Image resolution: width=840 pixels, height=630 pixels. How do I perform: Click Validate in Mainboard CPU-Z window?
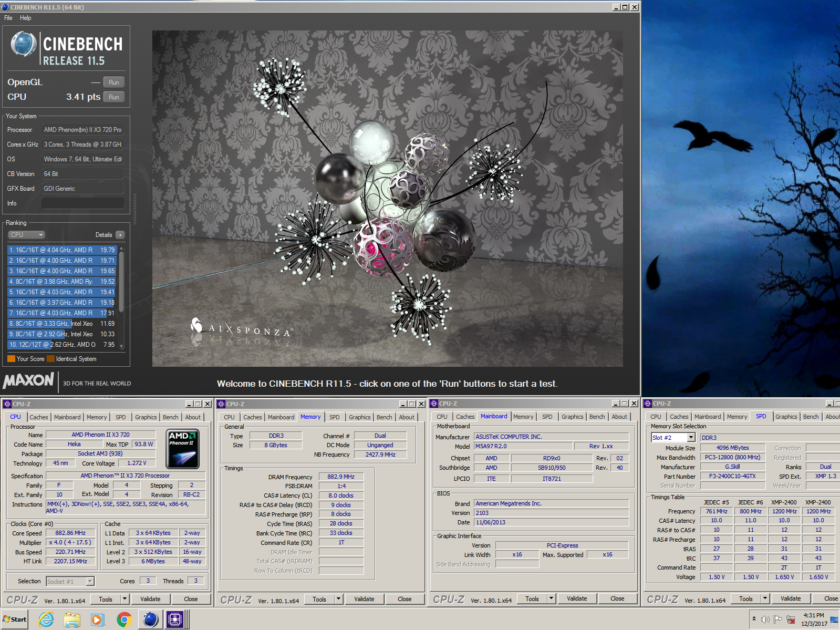pos(577,598)
